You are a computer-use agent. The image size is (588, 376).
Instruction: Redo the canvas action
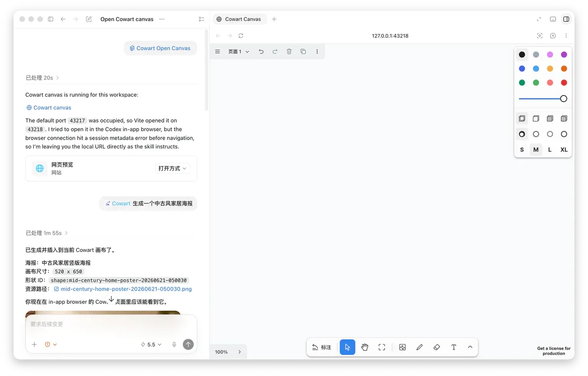(x=275, y=51)
